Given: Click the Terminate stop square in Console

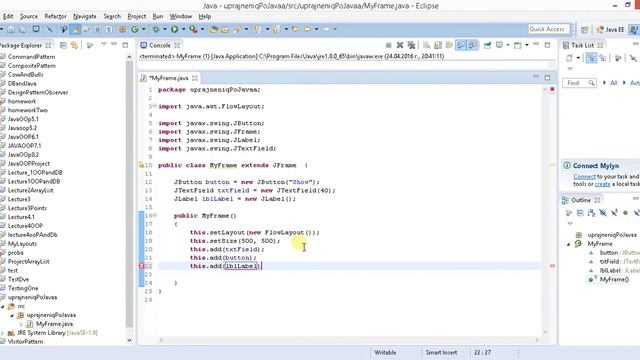Looking at the screenshot, I should pos(389,45).
